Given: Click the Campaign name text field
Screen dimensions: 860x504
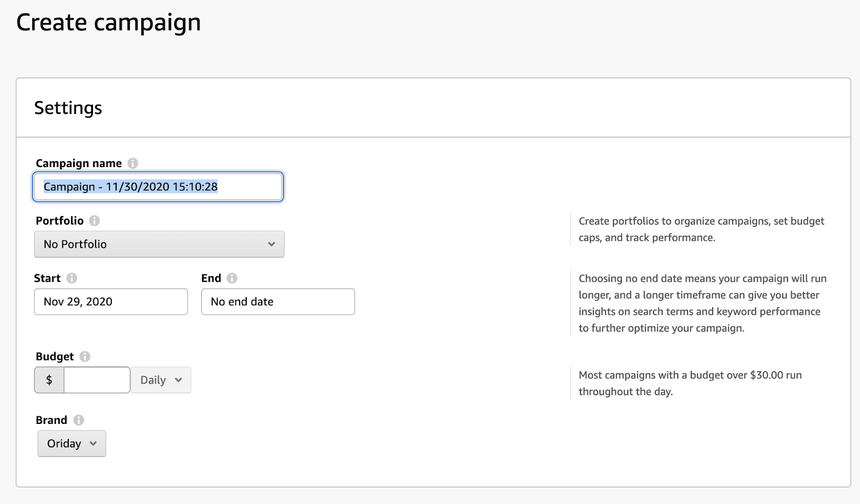Looking at the screenshot, I should (x=158, y=187).
